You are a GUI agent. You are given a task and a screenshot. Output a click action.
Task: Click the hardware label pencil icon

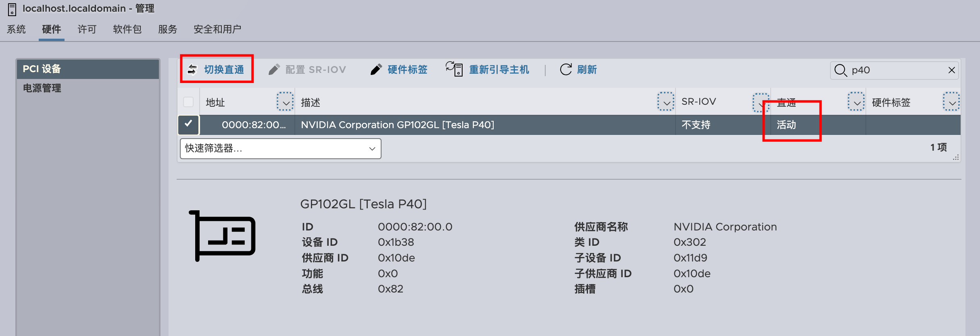(x=376, y=70)
